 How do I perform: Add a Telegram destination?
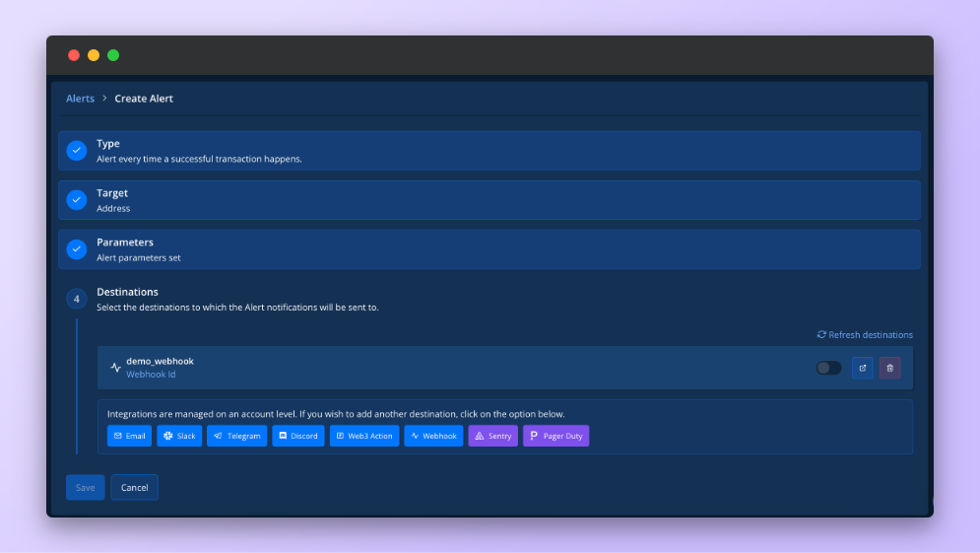pos(236,436)
